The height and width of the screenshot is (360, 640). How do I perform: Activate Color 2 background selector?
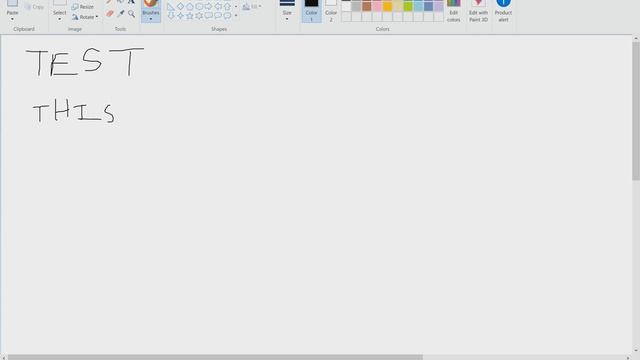tap(331, 11)
